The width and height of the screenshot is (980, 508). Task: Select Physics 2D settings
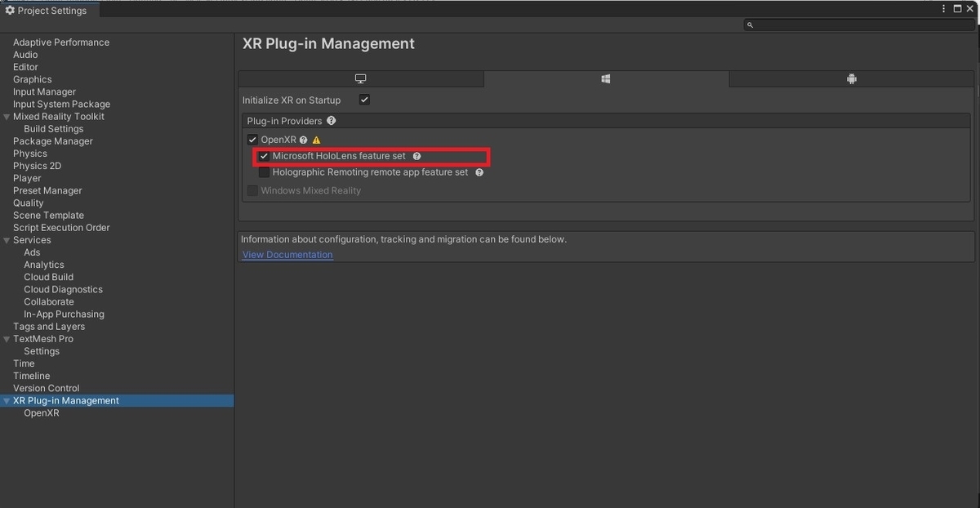tap(37, 166)
